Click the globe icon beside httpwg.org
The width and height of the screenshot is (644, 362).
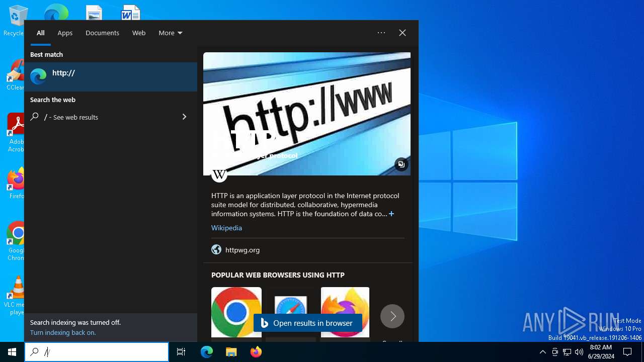(216, 249)
